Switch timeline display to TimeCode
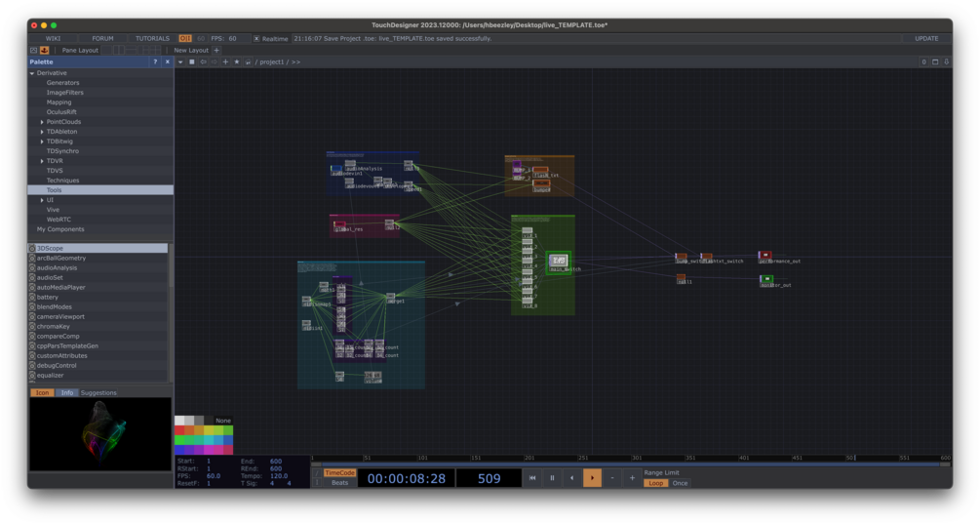This screenshot has height=525, width=980. pyautogui.click(x=339, y=473)
